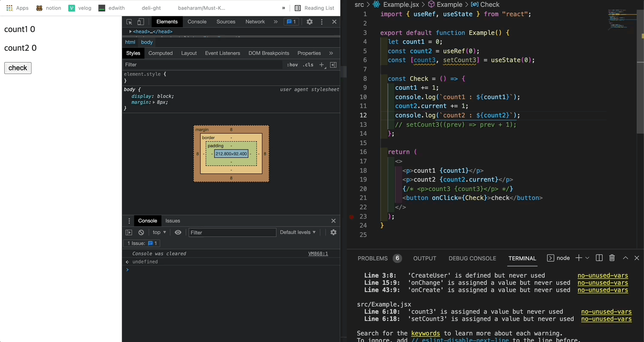Remove the breakpoint on line 23

[x=351, y=217]
